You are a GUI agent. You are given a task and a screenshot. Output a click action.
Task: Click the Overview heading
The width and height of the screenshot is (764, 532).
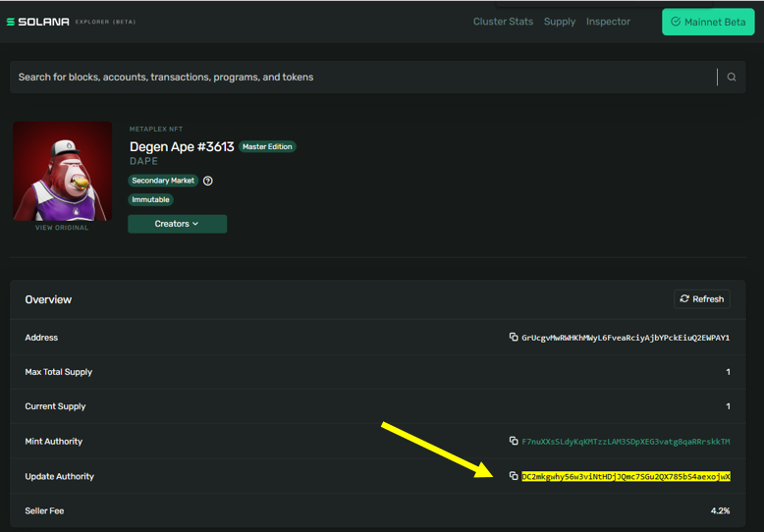point(48,299)
